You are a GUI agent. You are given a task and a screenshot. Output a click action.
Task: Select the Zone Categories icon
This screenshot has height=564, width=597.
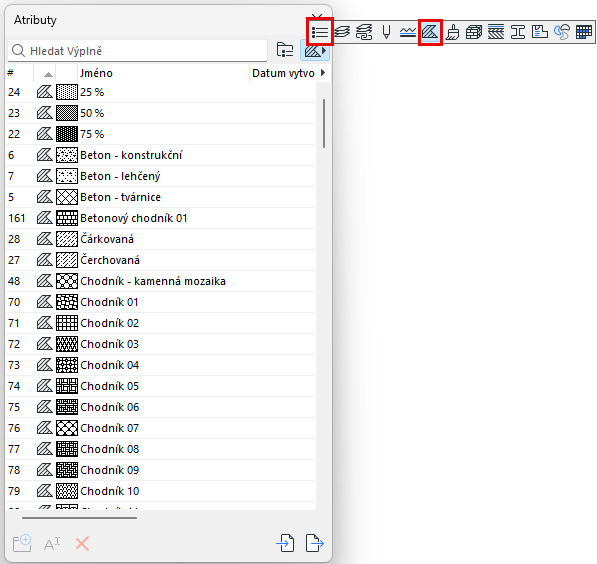coord(540,32)
